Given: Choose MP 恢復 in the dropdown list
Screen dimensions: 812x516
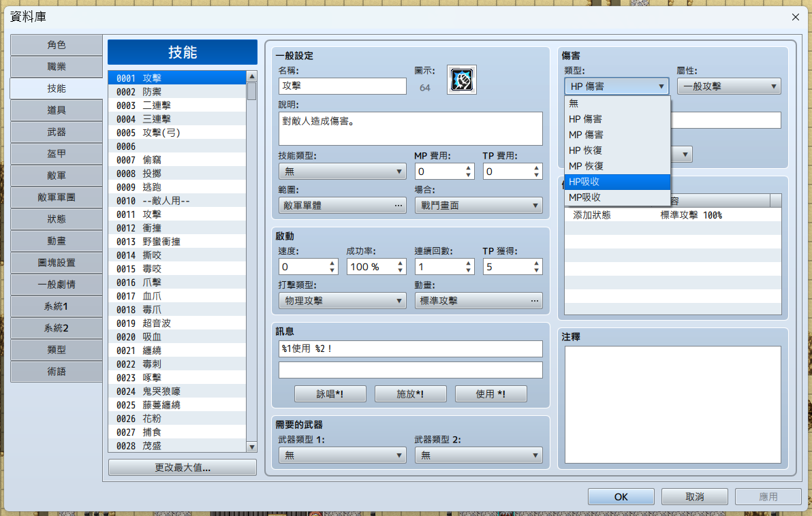Looking at the screenshot, I should 617,166.
